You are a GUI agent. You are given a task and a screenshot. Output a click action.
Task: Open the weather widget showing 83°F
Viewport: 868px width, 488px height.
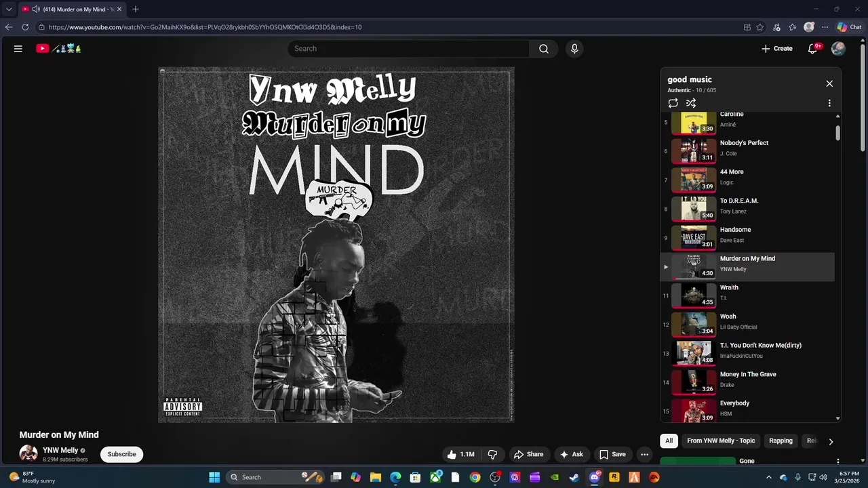[x=32, y=477]
